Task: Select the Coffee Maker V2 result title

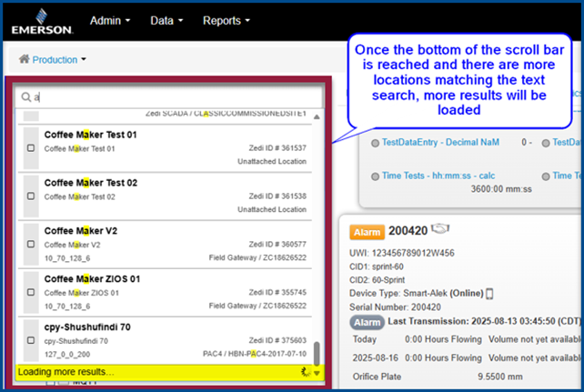Action: (x=81, y=231)
